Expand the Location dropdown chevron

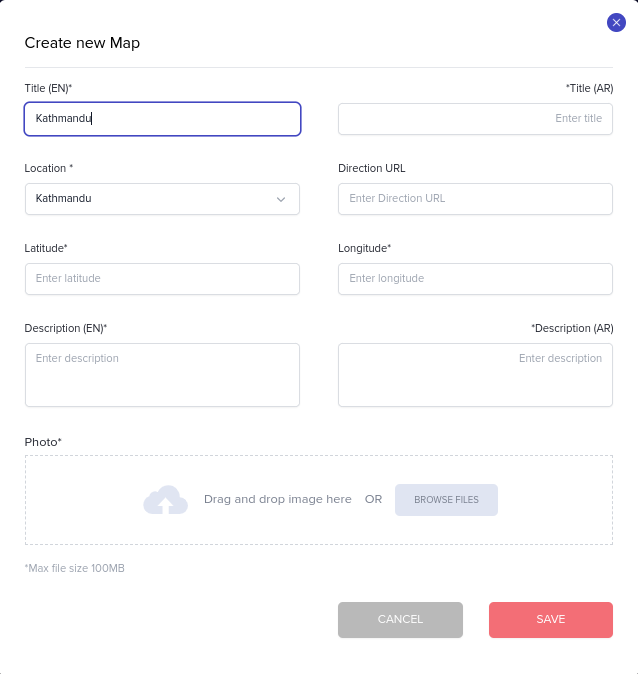[281, 199]
